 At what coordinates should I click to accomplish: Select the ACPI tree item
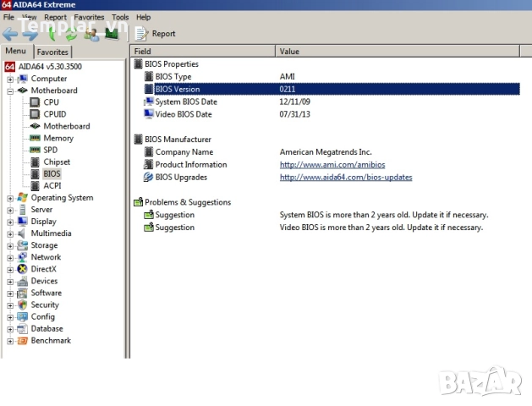tap(52, 185)
